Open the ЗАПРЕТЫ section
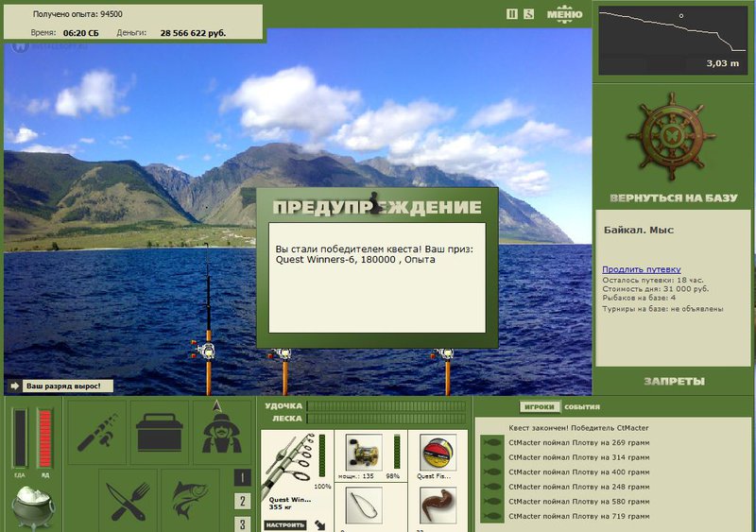 tap(674, 381)
